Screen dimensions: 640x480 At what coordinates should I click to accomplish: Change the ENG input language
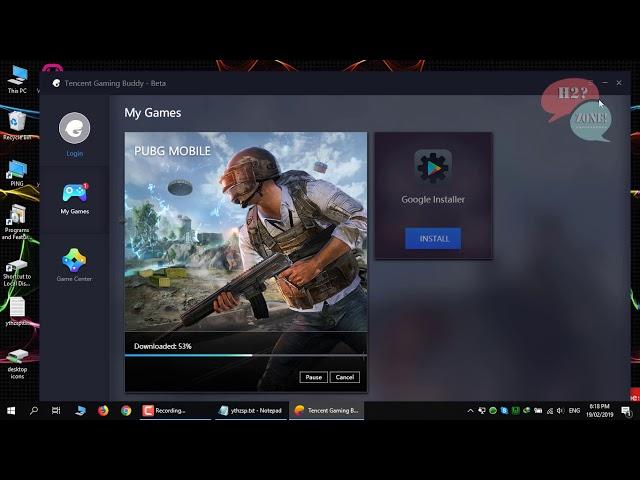point(574,411)
